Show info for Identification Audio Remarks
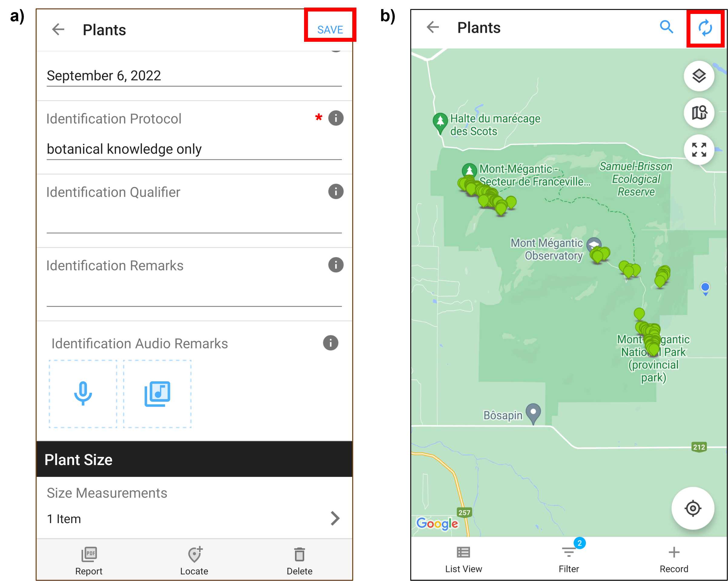Screen dimensions: 728x581 coord(331,343)
